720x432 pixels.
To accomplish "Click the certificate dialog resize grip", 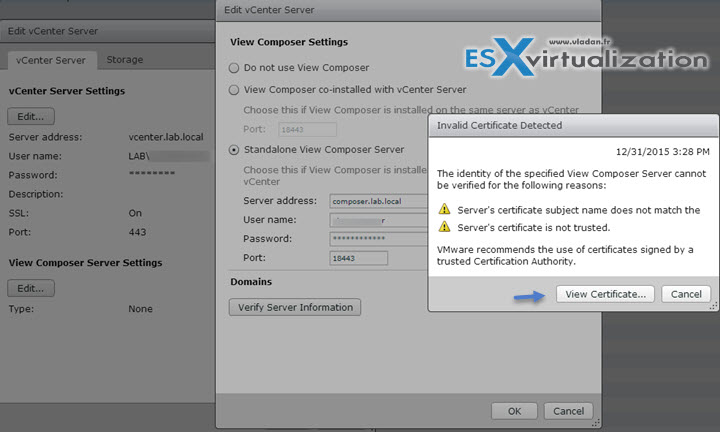I will tap(713, 307).
